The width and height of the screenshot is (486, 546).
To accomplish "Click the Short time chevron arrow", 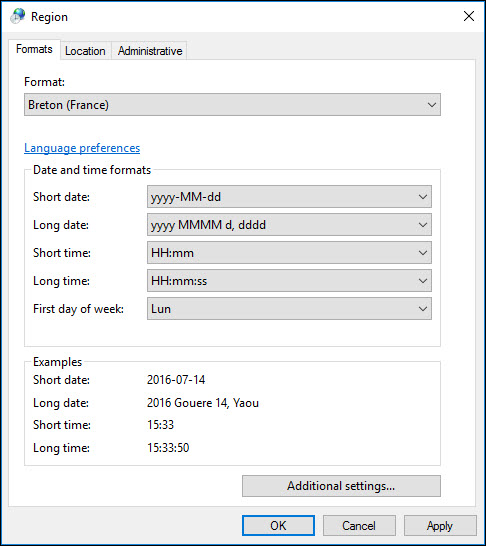I will (423, 252).
